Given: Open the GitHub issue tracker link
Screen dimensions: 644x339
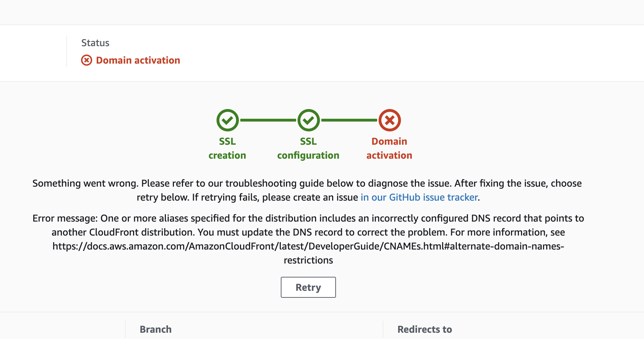Looking at the screenshot, I should pyautogui.click(x=419, y=197).
